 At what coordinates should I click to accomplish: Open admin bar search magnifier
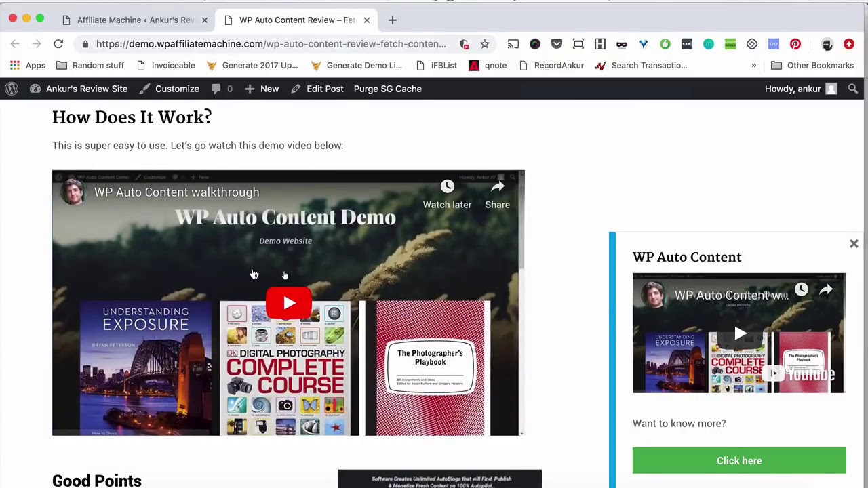tap(853, 89)
